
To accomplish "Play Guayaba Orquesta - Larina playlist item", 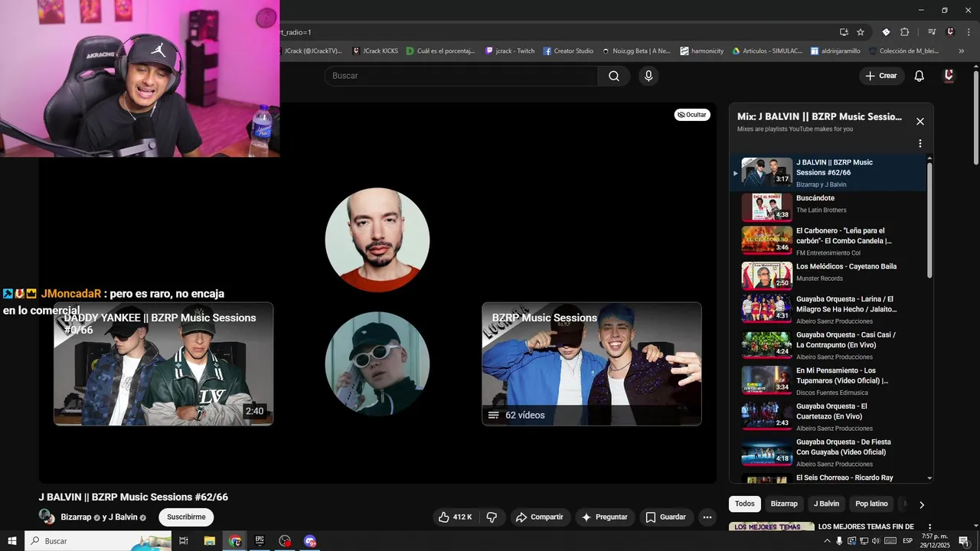I will pyautogui.click(x=828, y=309).
